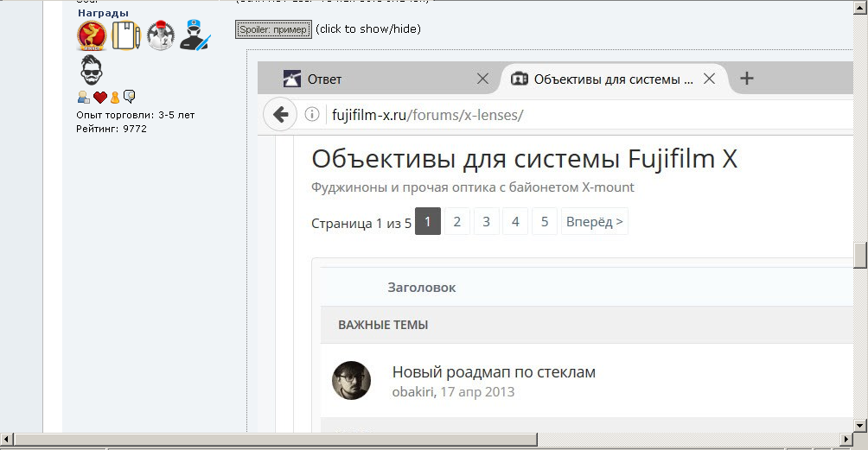
Task: Open the thread Новый роадмап по стеклам
Action: coord(494,372)
